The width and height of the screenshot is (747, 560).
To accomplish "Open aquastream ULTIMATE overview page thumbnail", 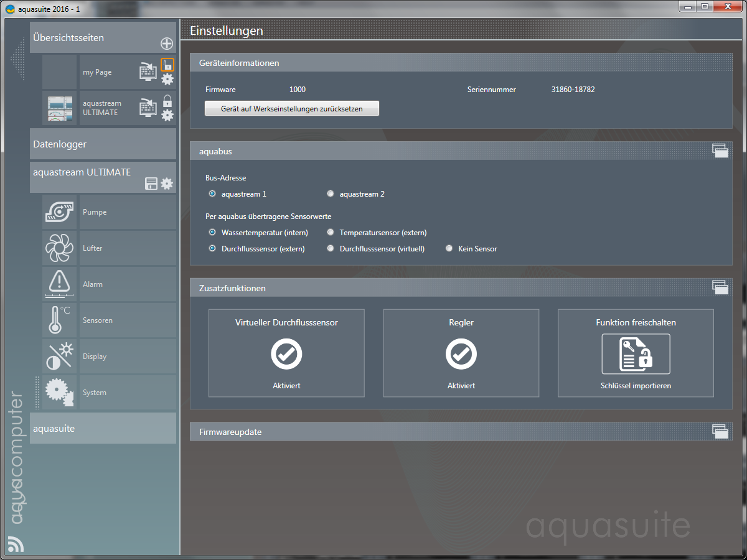I will (60, 108).
